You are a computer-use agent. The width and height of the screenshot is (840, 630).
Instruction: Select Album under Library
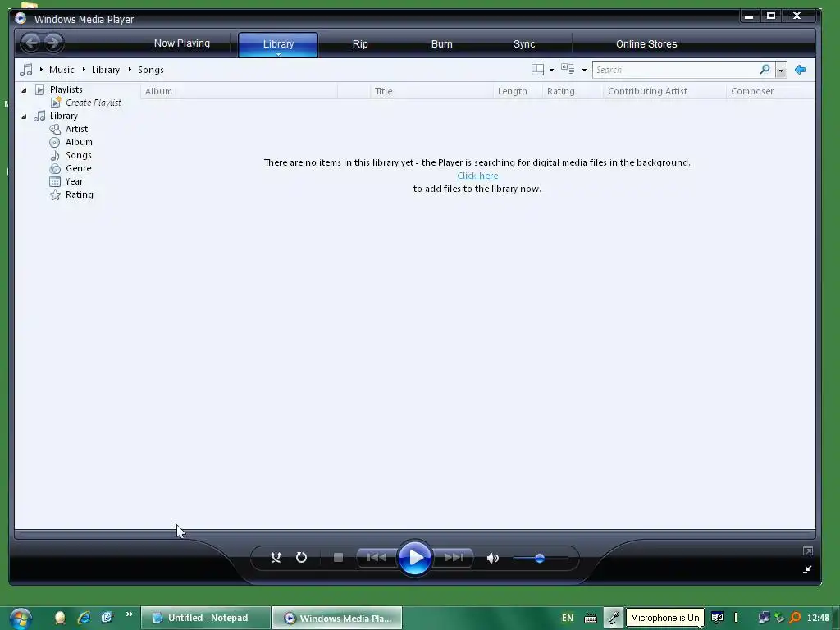tap(79, 142)
